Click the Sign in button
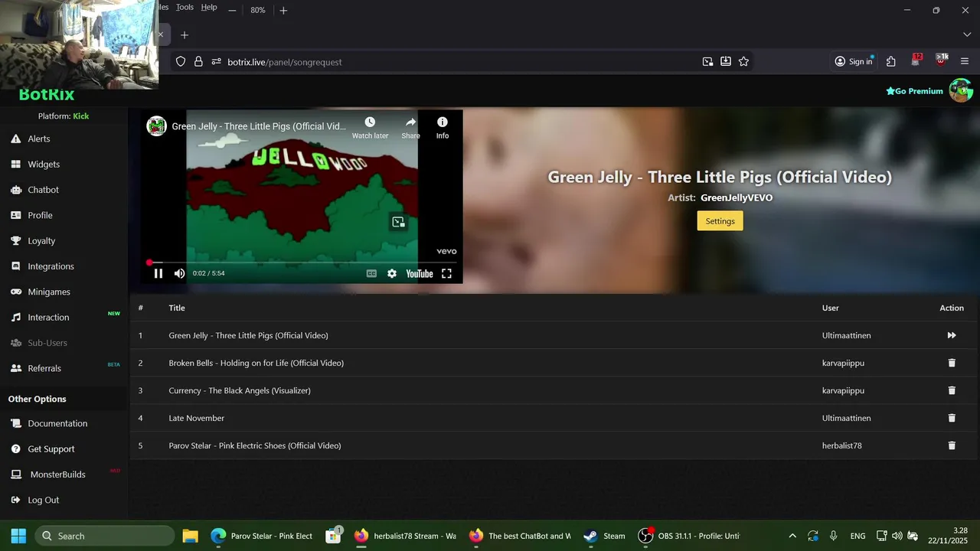The image size is (980, 551). coord(854,61)
